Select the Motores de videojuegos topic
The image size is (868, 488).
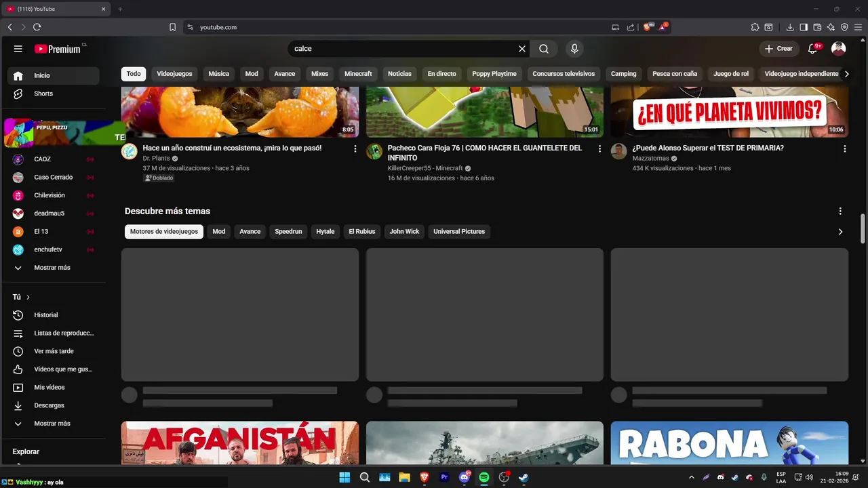(x=164, y=232)
